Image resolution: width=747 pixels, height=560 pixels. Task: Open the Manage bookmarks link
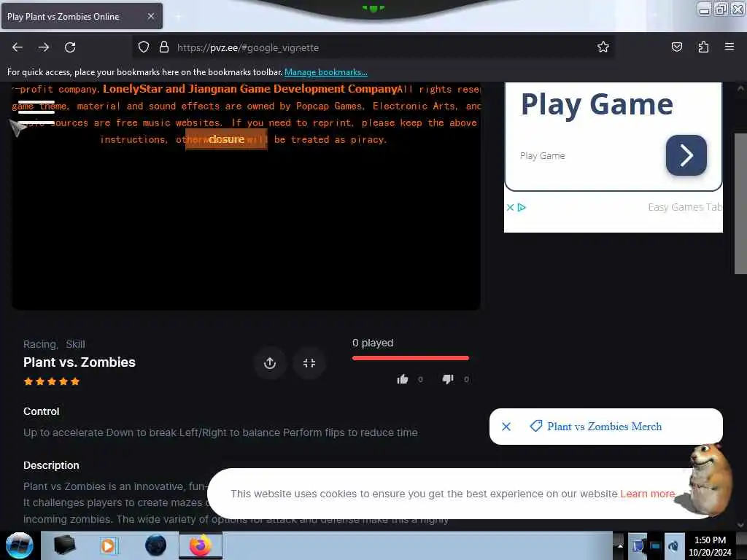[x=326, y=72]
